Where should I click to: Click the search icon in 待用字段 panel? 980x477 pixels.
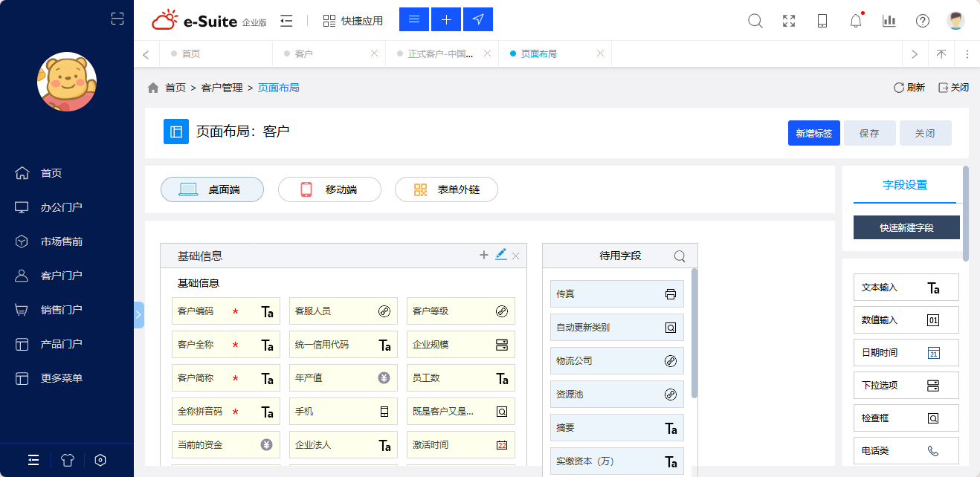679,256
